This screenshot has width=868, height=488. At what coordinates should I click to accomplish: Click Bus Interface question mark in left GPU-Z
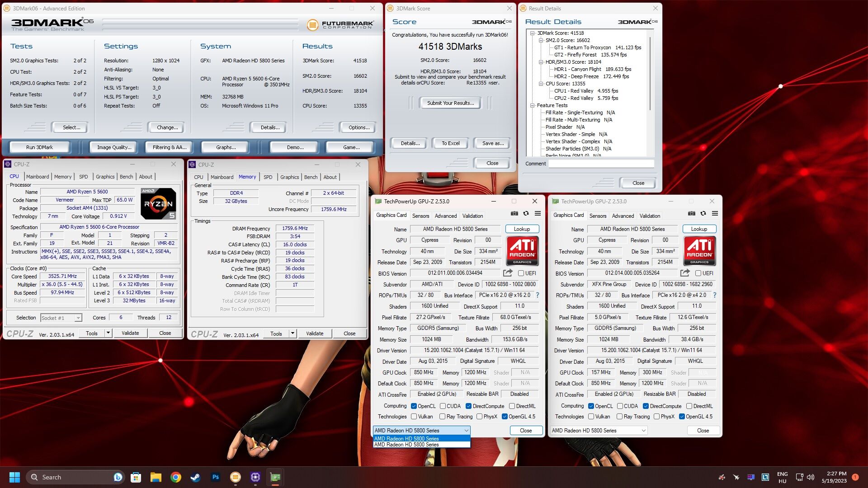click(x=538, y=295)
